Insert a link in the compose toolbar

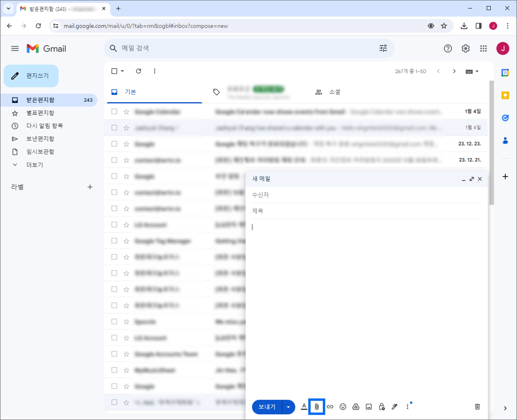coord(330,407)
